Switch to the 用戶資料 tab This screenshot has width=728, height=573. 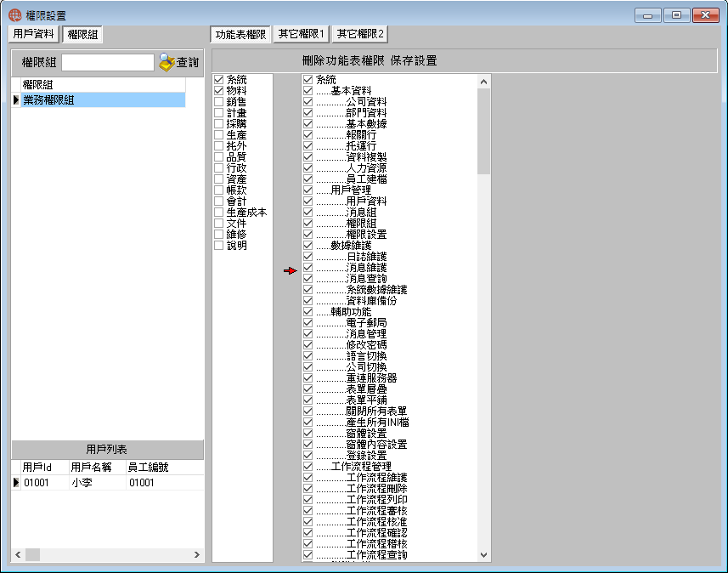[x=33, y=34]
